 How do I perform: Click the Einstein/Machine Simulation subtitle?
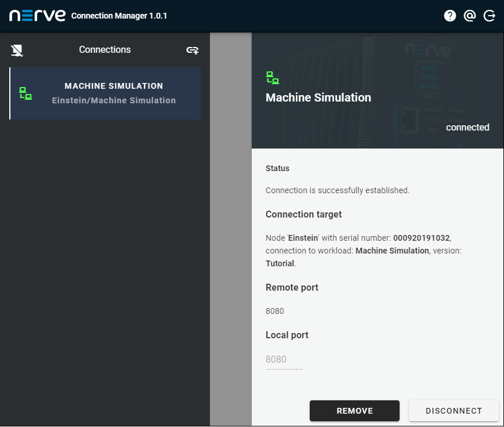[x=114, y=100]
